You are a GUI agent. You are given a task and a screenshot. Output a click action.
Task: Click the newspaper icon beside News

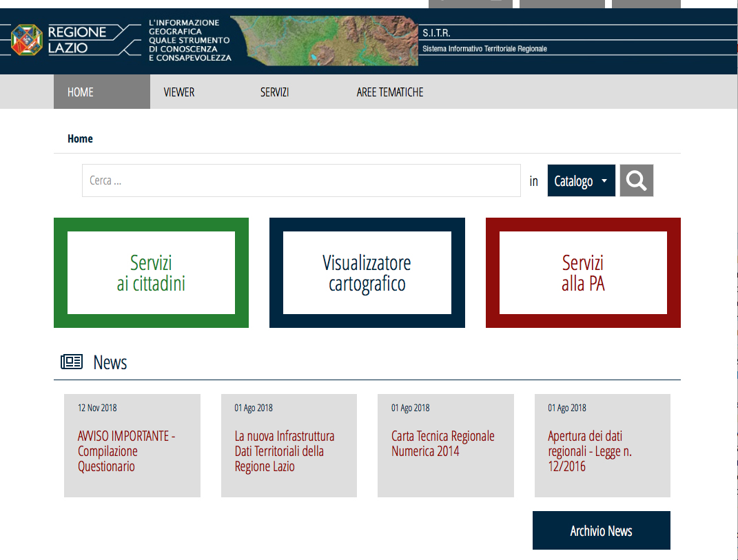(x=72, y=362)
